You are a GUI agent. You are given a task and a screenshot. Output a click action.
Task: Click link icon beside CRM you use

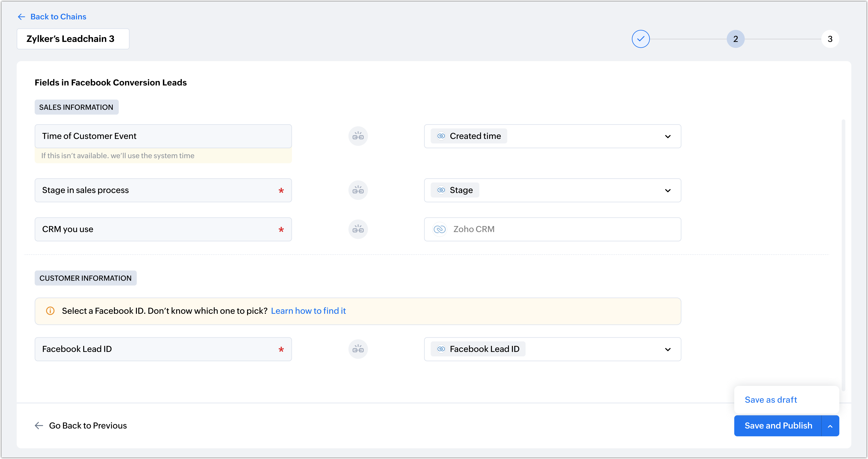[358, 229]
